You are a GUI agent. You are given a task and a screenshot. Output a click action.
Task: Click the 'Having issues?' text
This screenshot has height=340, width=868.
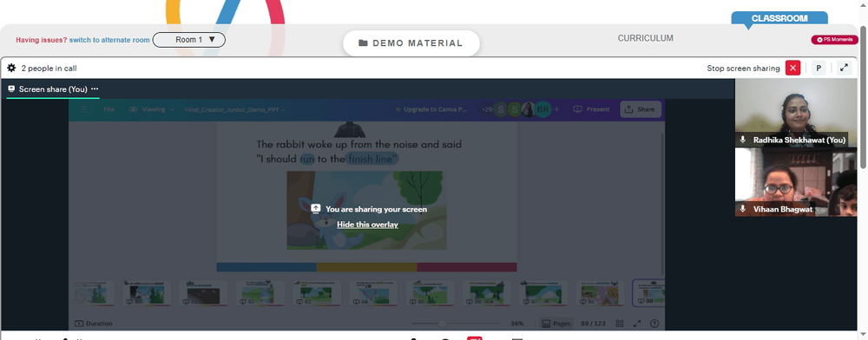pos(42,40)
